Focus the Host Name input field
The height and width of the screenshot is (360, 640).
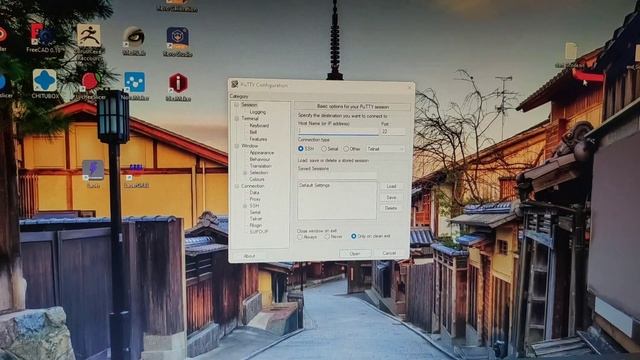point(338,131)
